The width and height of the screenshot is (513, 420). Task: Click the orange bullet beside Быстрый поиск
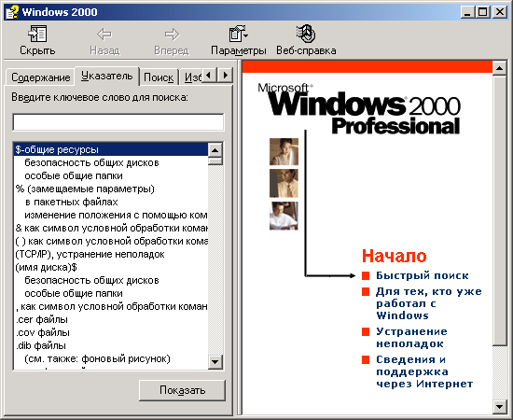click(366, 275)
